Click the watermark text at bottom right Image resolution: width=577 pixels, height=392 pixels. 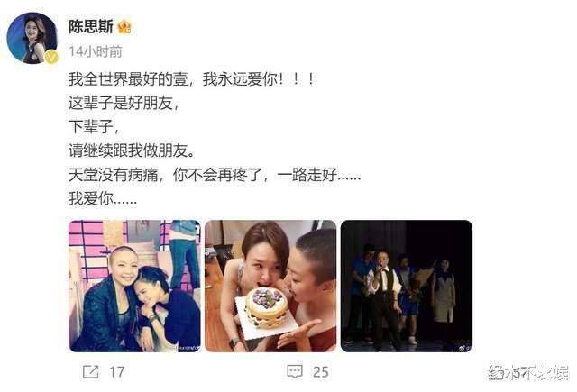point(528,373)
